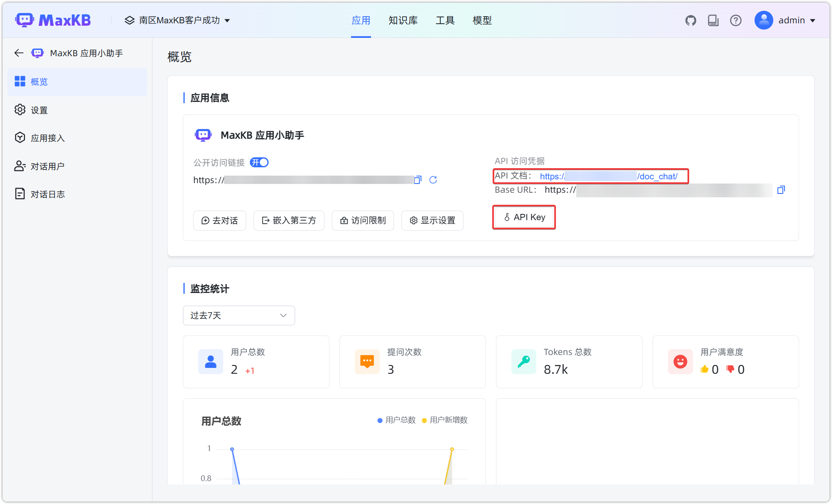The height and width of the screenshot is (504, 832).
Task: Click the back arrow beside MaxKB 应用小助手
Action: pyautogui.click(x=18, y=53)
